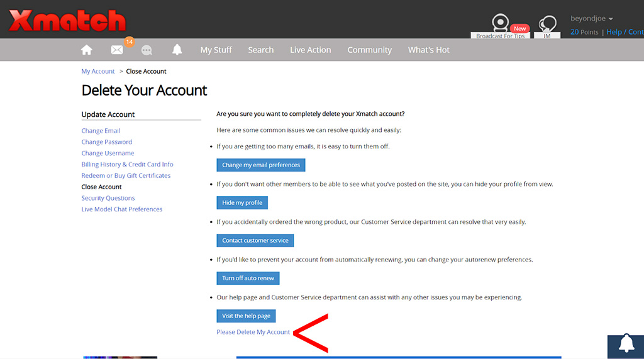Viewport: 644px width, 359px height.
Task: Open the Community menu
Action: tap(370, 50)
